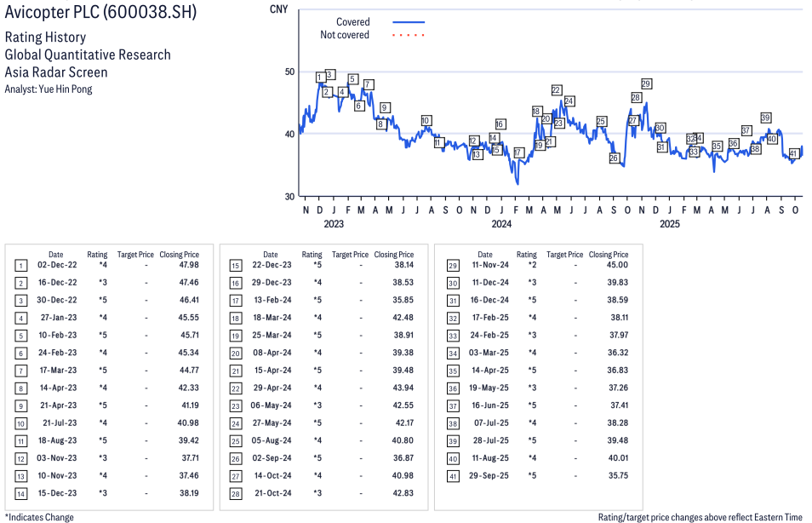Click chart marker 29 at the price peak
The height and width of the screenshot is (523, 812).
646,83
